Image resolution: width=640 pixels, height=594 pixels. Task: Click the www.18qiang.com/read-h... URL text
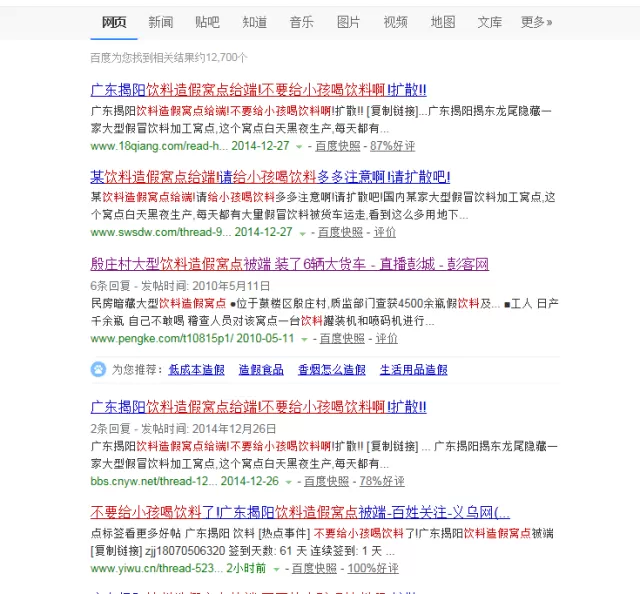coord(159,146)
